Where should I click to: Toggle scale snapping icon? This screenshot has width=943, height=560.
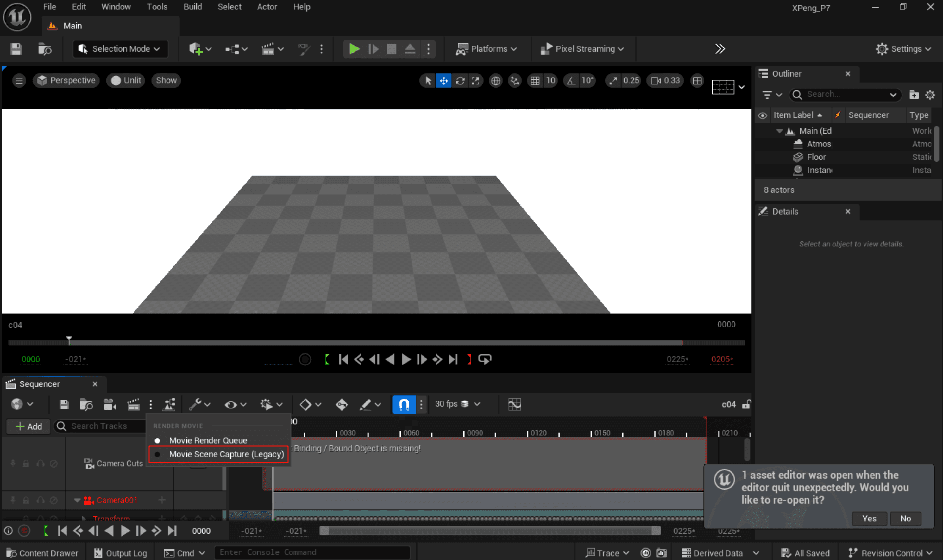(613, 80)
